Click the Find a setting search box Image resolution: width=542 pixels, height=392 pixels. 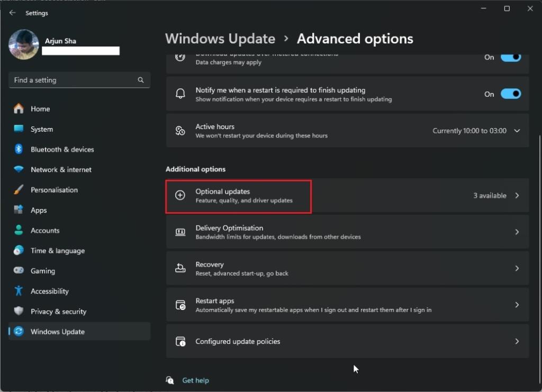point(79,80)
